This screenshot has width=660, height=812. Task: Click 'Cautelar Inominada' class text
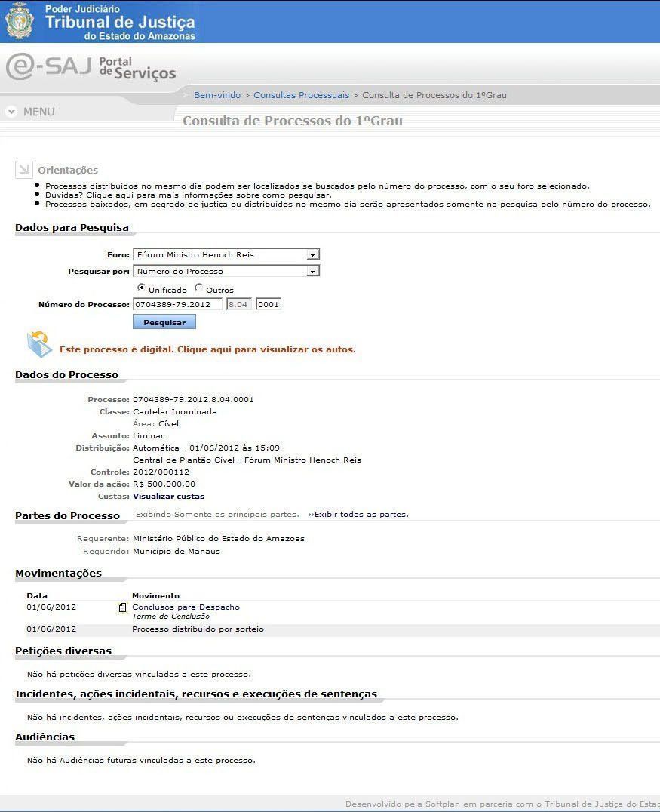(175, 412)
